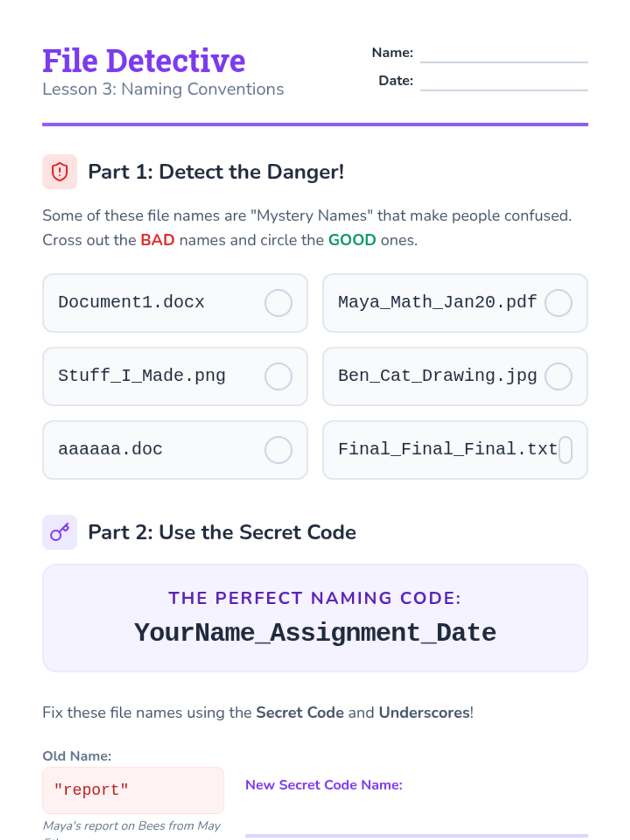Image resolution: width=630 pixels, height=840 pixels.
Task: Click the green GOOD word
Action: click(x=352, y=240)
